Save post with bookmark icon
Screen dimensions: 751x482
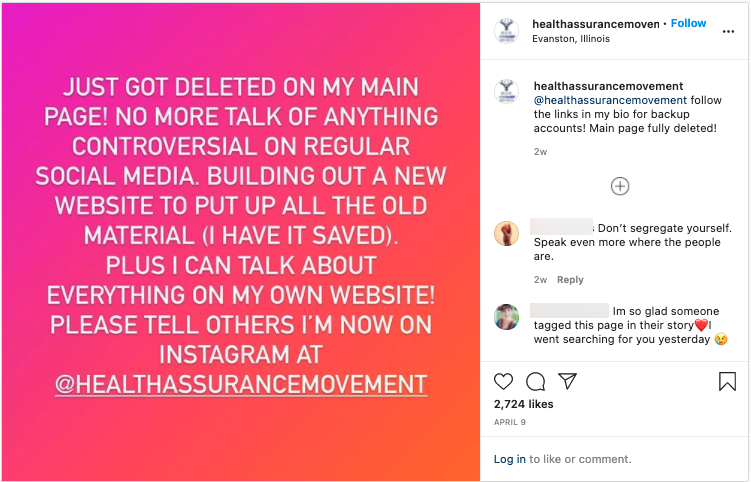tap(727, 381)
